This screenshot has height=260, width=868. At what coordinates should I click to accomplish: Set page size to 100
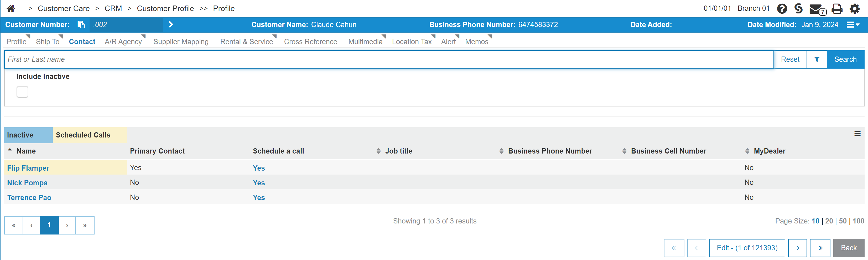(x=858, y=221)
